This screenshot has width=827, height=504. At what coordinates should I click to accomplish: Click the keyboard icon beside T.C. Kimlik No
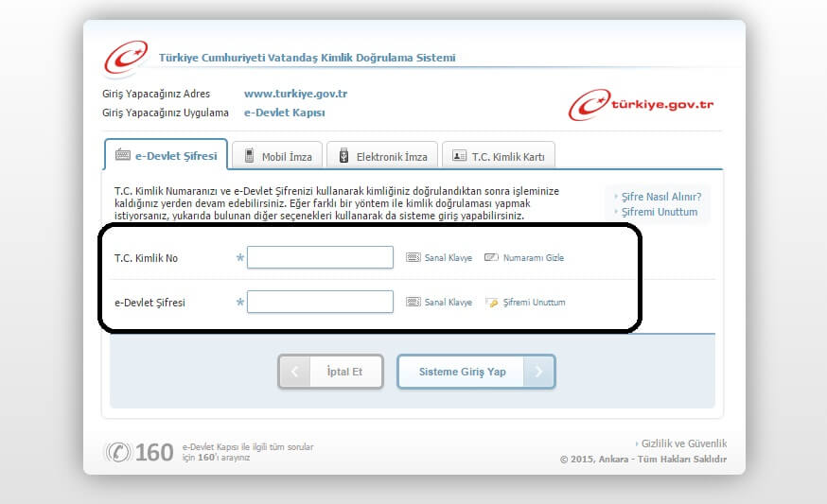pos(413,257)
